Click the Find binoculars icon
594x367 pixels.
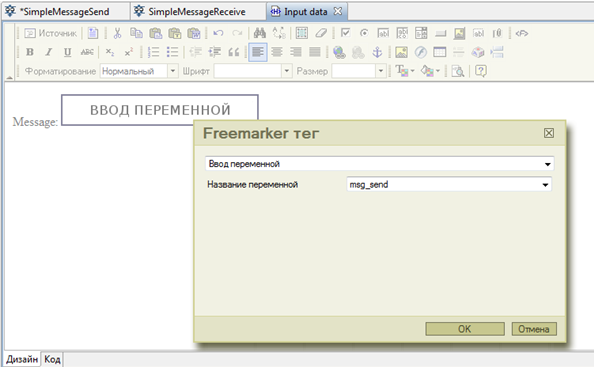coord(259,33)
